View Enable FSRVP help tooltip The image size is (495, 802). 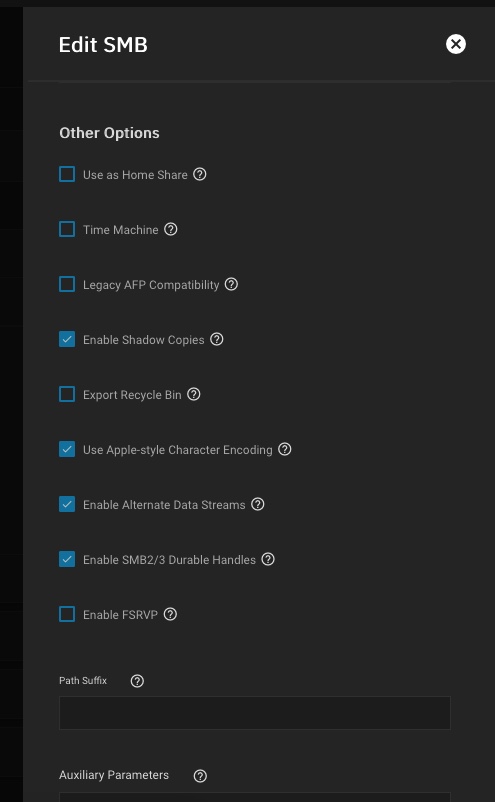170,614
